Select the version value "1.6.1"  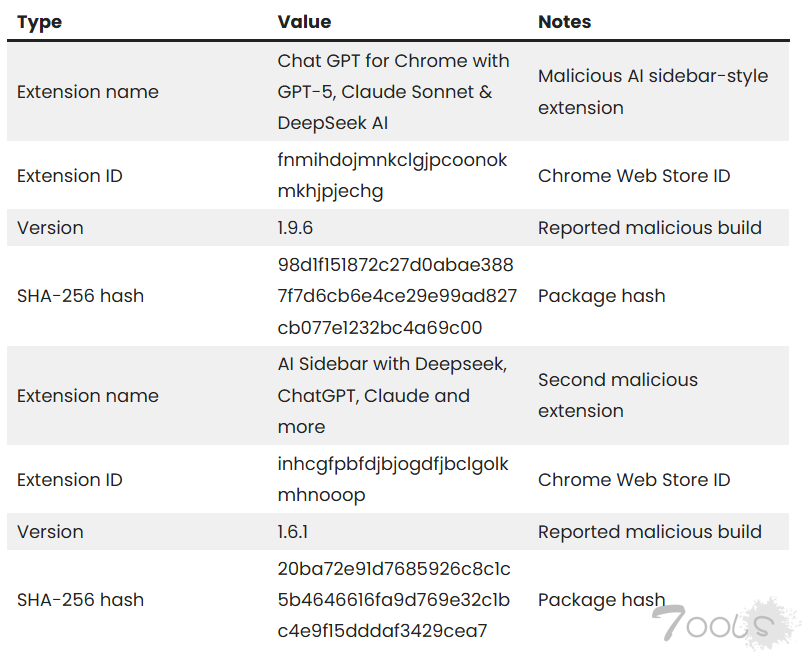click(x=294, y=532)
